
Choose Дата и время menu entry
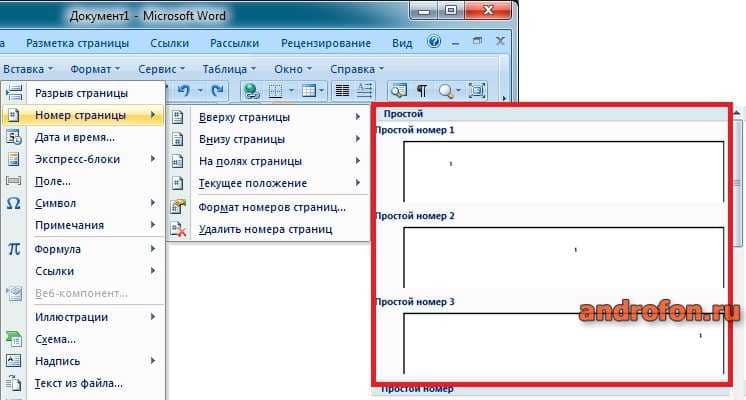coord(83,137)
